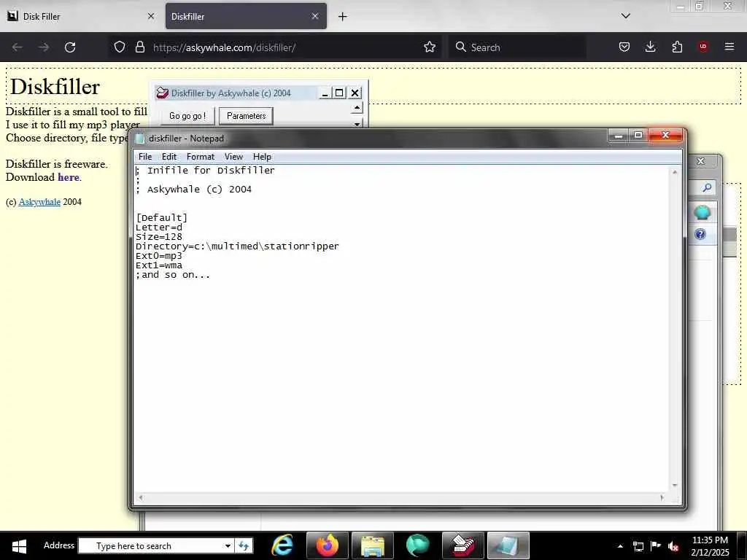Reload the page in Firefox
747x560 pixels.
click(x=70, y=47)
